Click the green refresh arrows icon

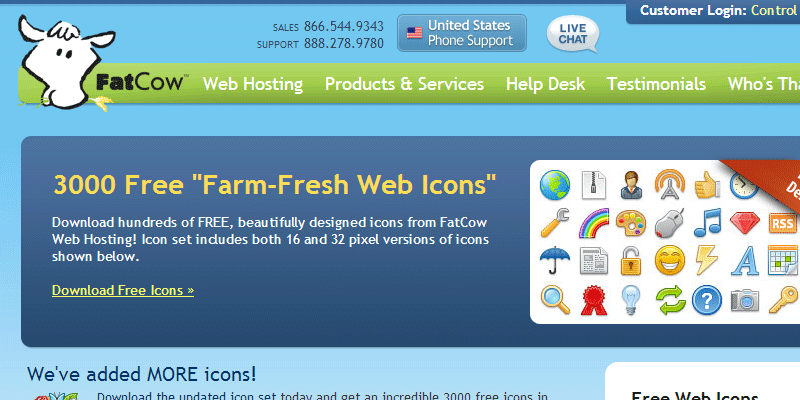click(671, 300)
